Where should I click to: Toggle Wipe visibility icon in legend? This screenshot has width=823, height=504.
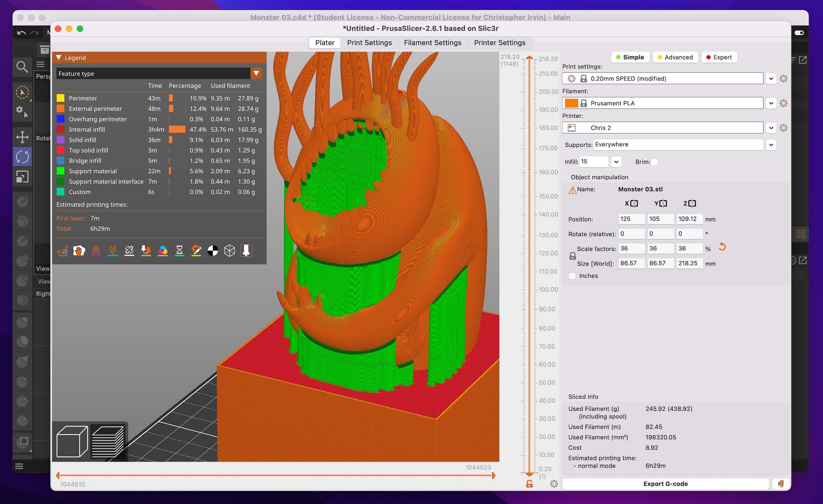point(79,251)
